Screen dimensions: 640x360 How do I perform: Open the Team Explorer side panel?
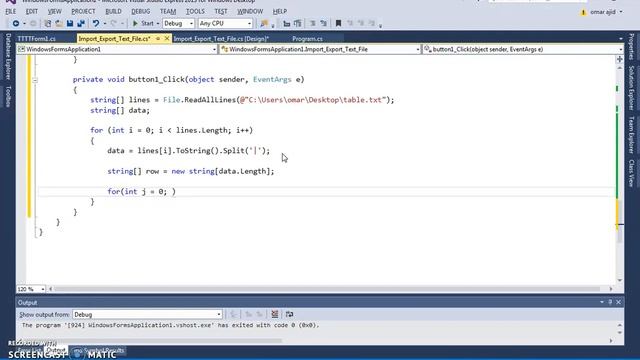(631, 135)
